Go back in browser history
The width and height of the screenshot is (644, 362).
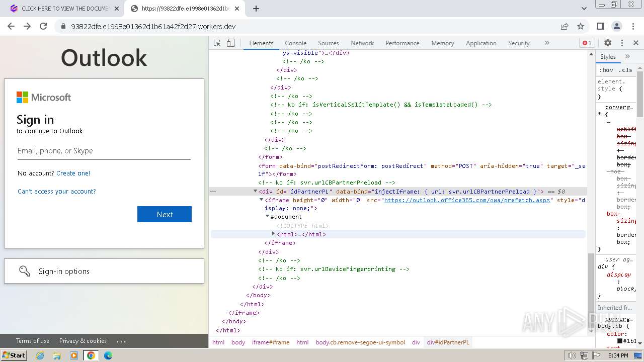[x=11, y=26]
